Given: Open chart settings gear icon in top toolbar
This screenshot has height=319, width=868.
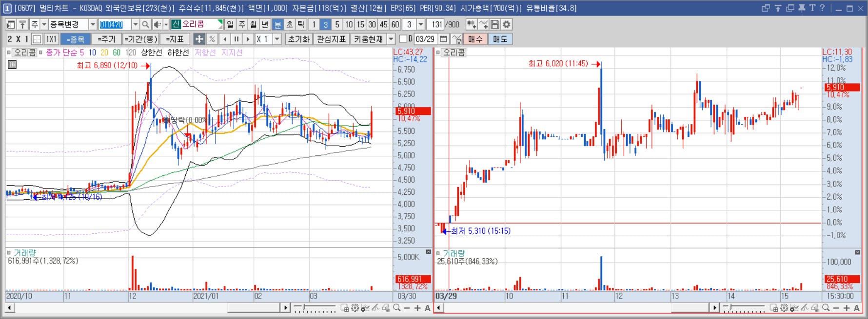Looking at the screenshot, I should 507,24.
